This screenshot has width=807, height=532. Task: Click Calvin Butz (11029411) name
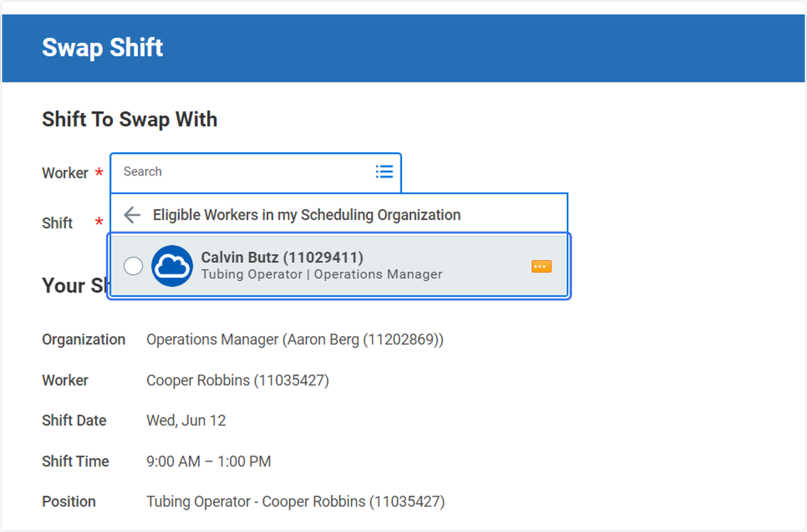282,257
